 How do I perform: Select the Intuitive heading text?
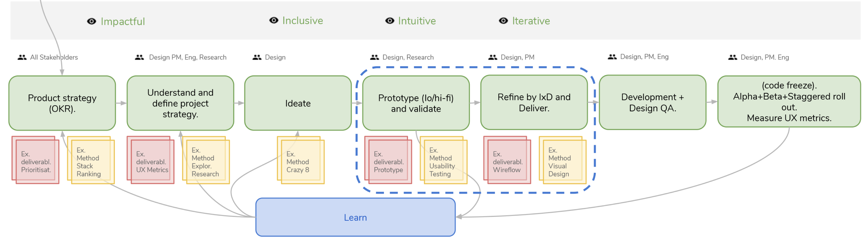[417, 21]
